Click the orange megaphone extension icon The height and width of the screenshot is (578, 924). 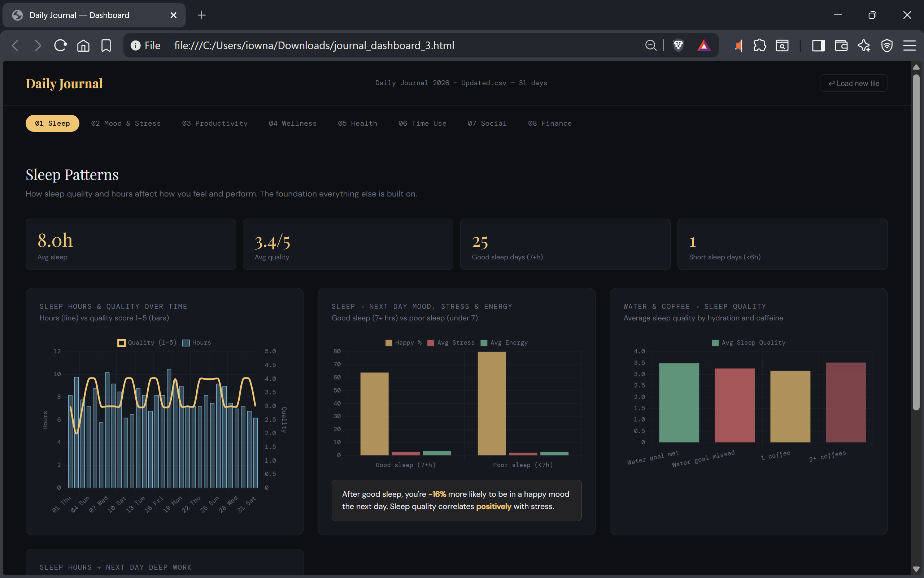tap(737, 46)
